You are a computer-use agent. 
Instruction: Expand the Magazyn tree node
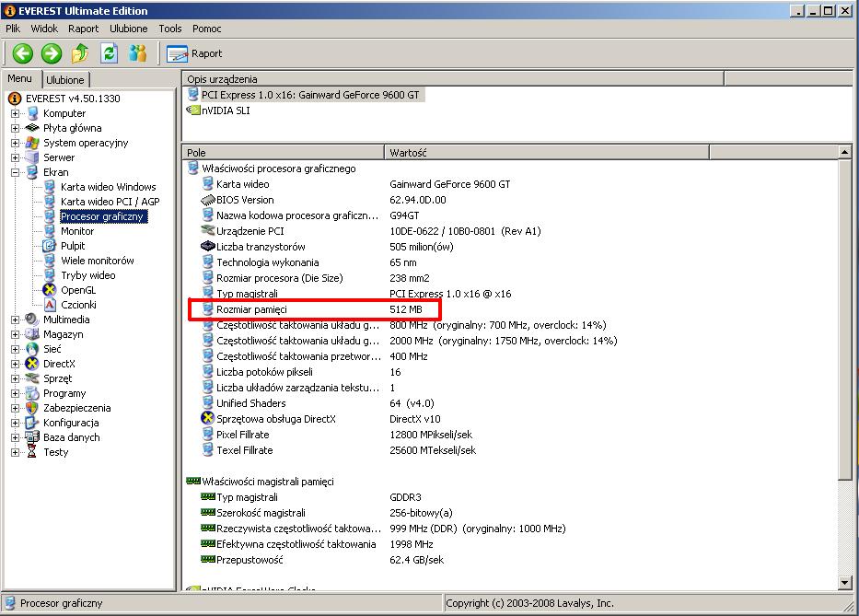click(15, 334)
